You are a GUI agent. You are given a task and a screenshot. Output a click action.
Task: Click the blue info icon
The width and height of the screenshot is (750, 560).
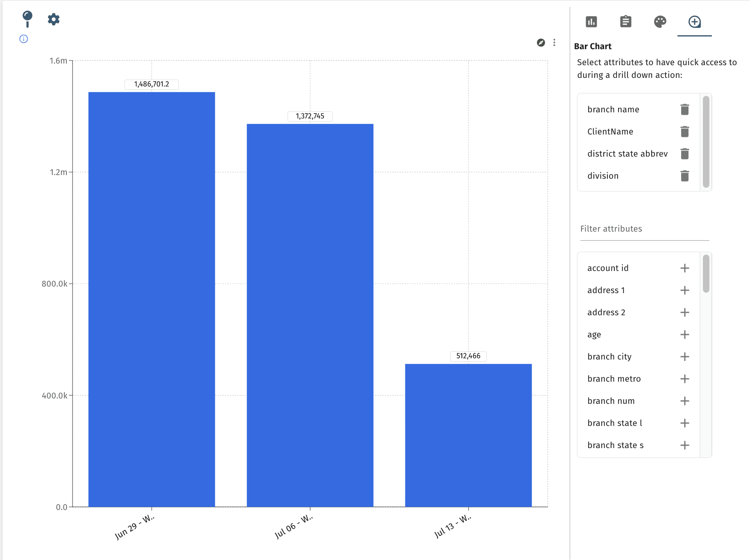click(23, 39)
